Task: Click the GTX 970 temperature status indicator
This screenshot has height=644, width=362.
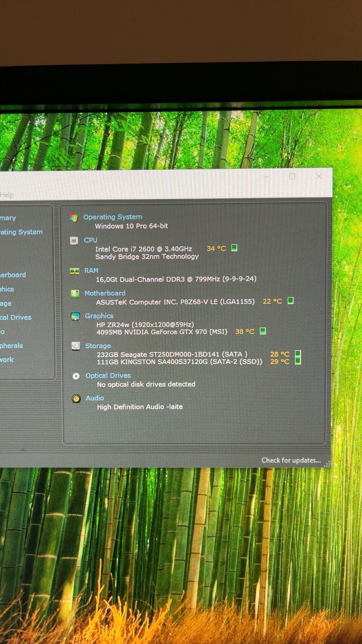Action: pos(263,331)
